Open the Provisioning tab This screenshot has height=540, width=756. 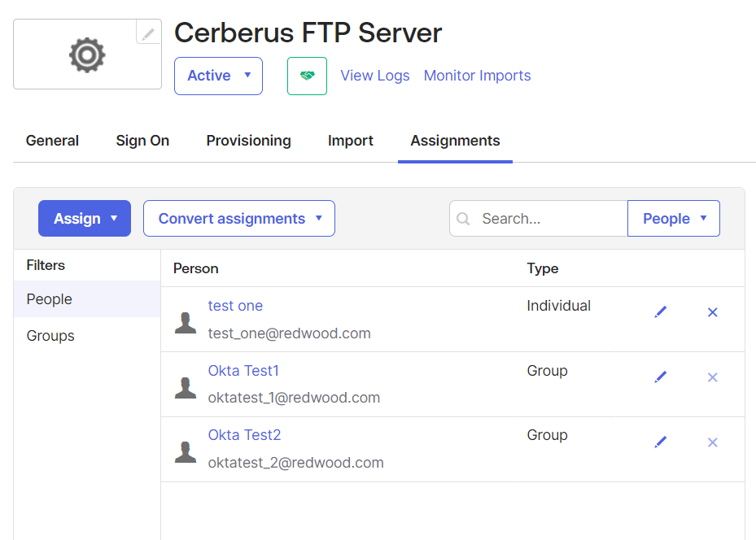249,140
